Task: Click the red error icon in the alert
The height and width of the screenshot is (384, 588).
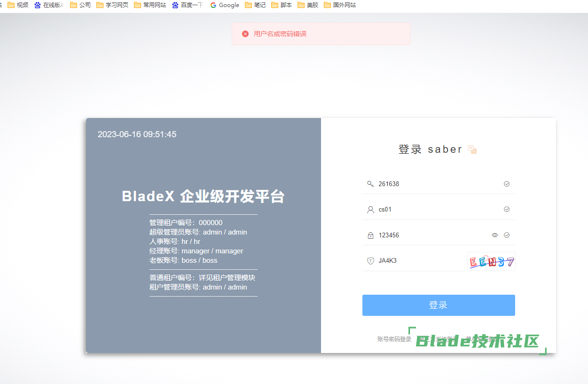Action: click(x=245, y=34)
